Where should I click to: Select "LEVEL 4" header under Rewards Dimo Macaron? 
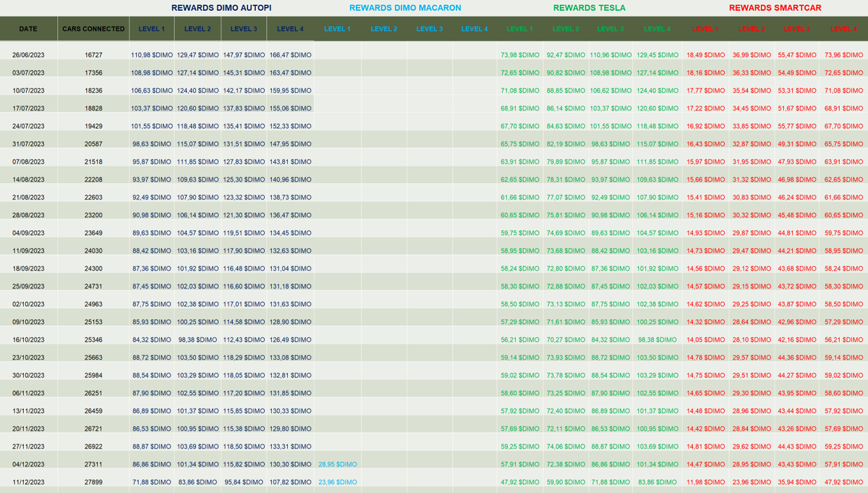pyautogui.click(x=475, y=29)
